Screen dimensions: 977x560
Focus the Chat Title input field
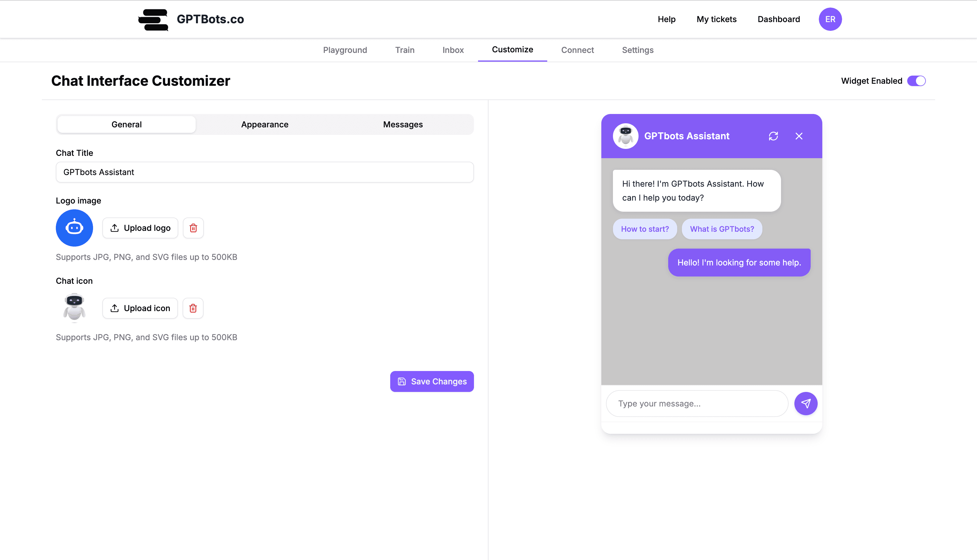(x=265, y=172)
